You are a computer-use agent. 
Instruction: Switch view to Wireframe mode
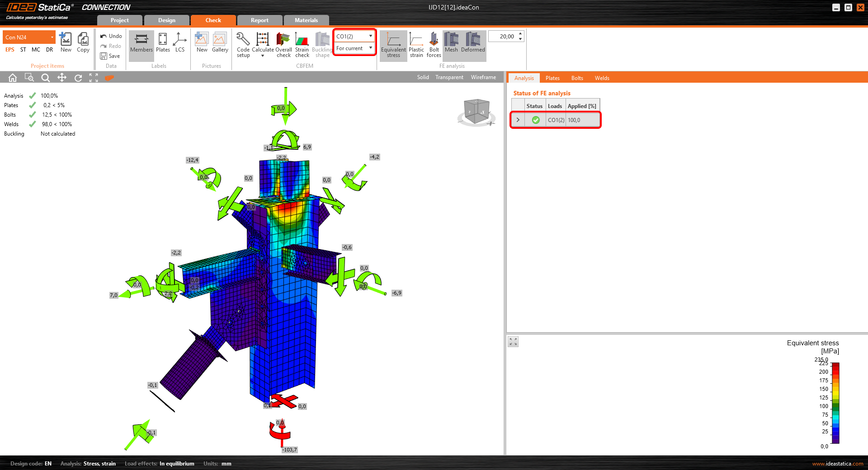pos(483,77)
